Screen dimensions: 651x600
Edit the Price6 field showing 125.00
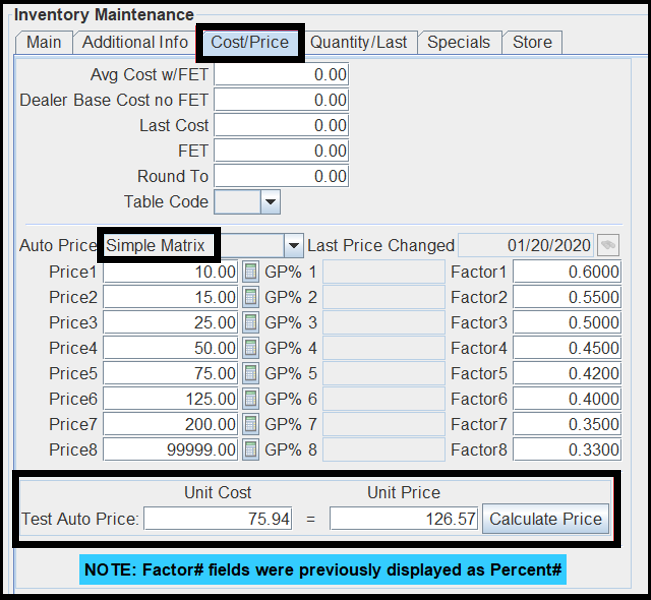tap(171, 399)
